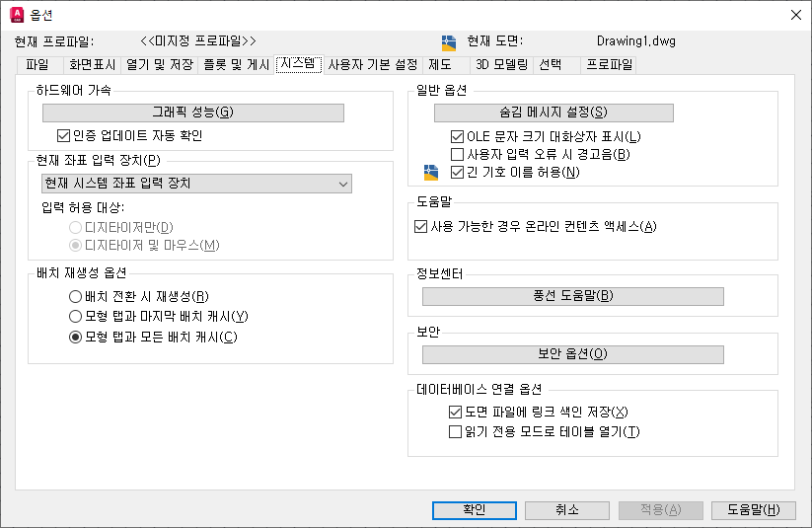The image size is (812, 528).
Task: Switch to the 화면표시 tab
Action: click(92, 65)
